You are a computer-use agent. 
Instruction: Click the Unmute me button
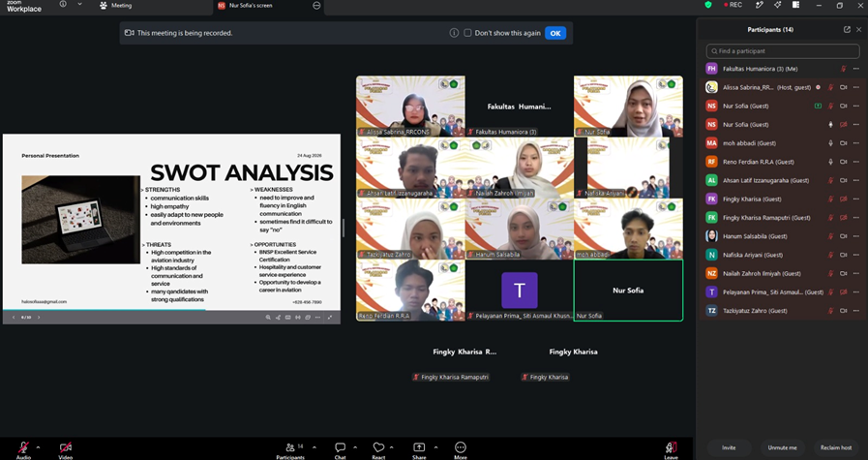coord(782,447)
